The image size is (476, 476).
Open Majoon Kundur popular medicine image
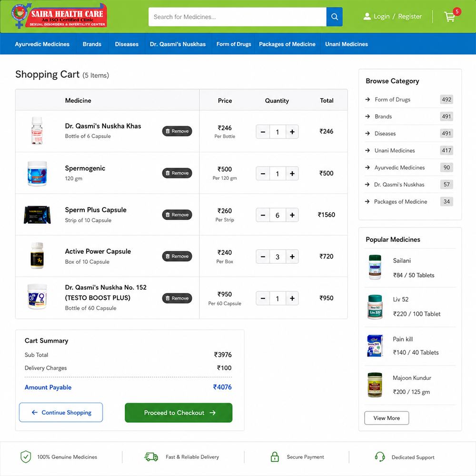pos(375,385)
